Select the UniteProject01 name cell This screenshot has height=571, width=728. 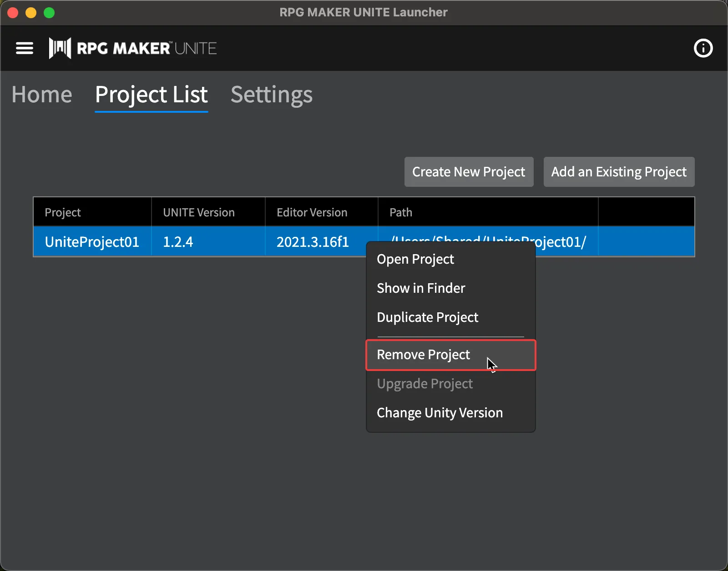(x=92, y=242)
